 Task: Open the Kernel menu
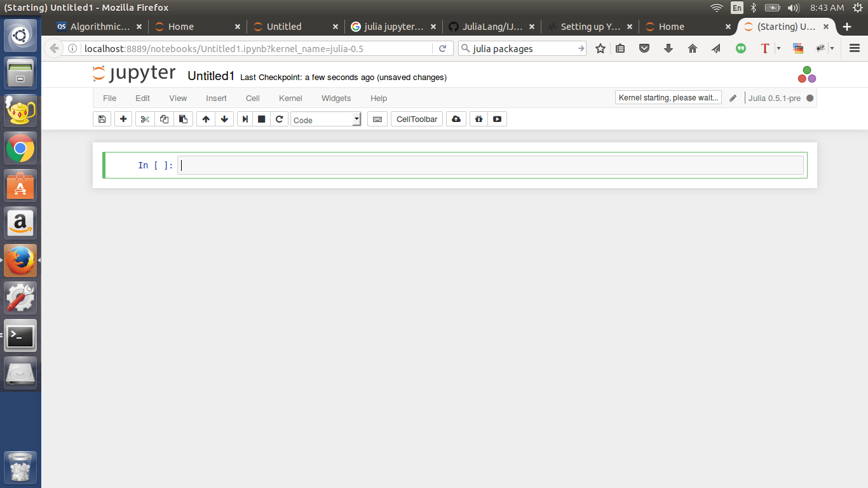(x=290, y=98)
